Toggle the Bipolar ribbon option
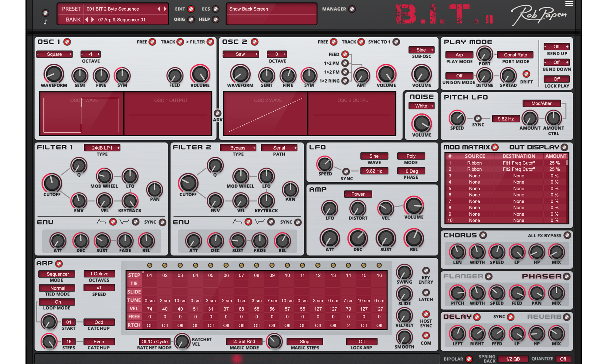The height and width of the screenshot is (364, 607). 469,359
